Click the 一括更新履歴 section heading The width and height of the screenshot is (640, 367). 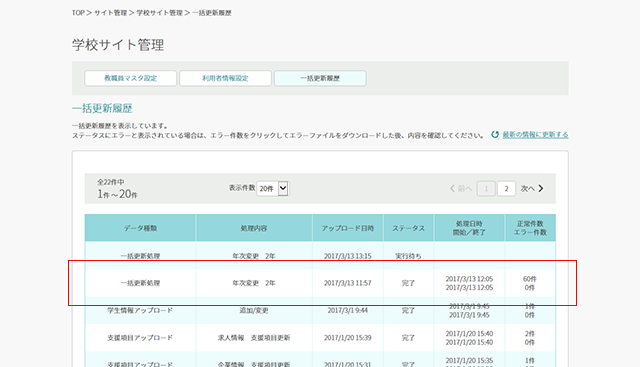pyautogui.click(x=102, y=108)
